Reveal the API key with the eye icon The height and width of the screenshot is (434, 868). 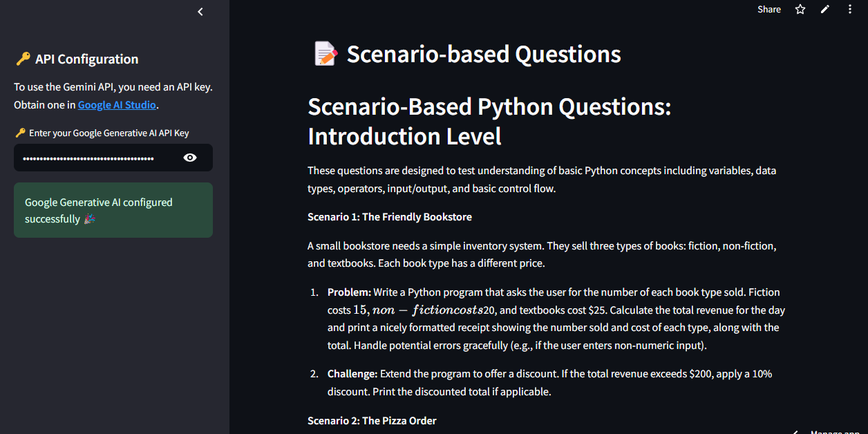(x=190, y=158)
